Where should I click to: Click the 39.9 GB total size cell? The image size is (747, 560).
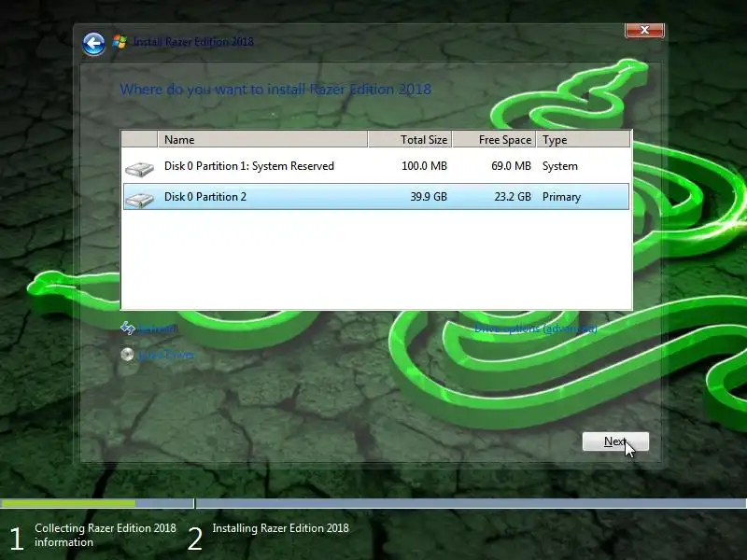pyautogui.click(x=429, y=197)
